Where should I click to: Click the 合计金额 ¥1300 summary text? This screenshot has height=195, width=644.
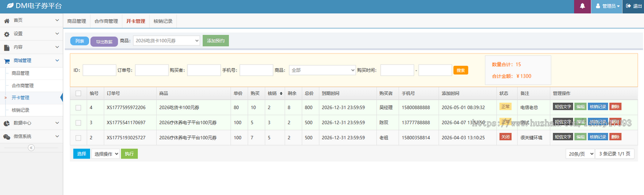point(511,76)
